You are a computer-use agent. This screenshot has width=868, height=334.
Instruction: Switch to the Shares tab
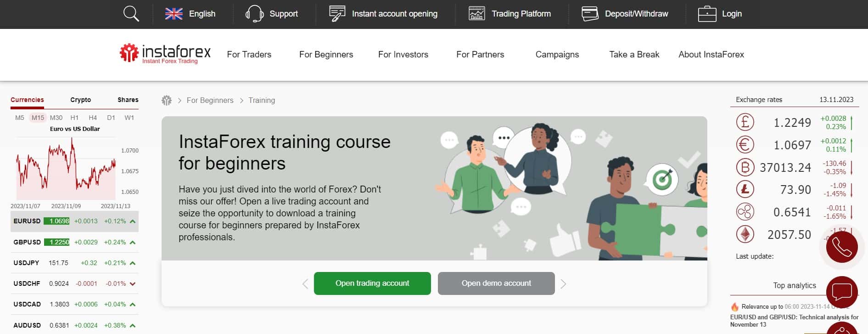pyautogui.click(x=128, y=100)
